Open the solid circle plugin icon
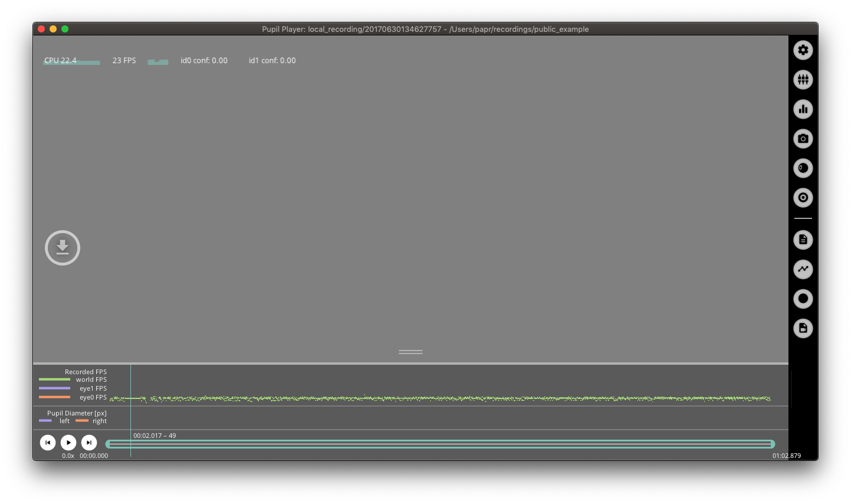 [803, 299]
